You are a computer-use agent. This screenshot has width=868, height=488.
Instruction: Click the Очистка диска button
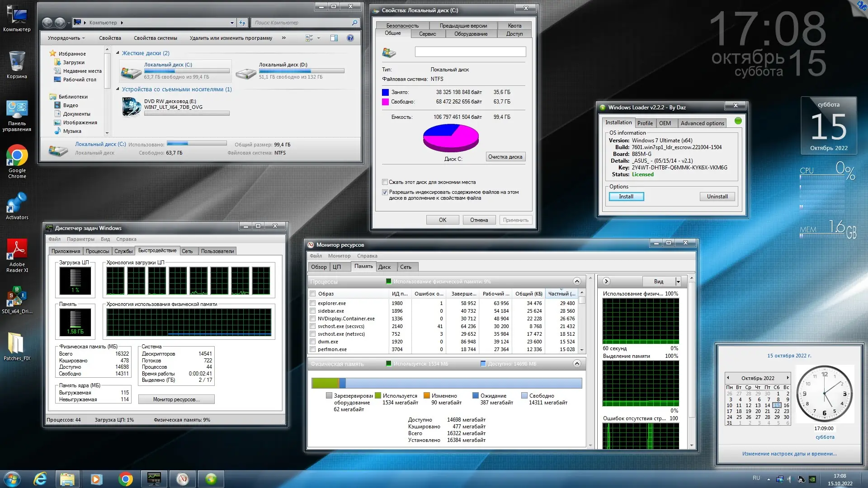pos(505,157)
